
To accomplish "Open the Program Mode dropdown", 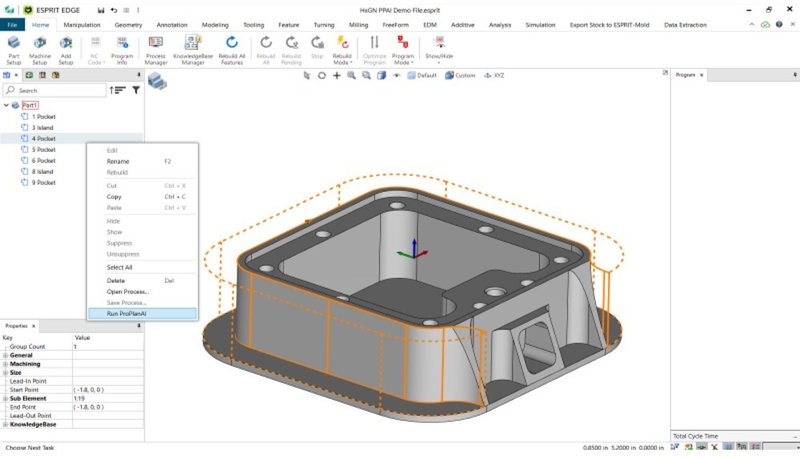I will click(x=403, y=50).
